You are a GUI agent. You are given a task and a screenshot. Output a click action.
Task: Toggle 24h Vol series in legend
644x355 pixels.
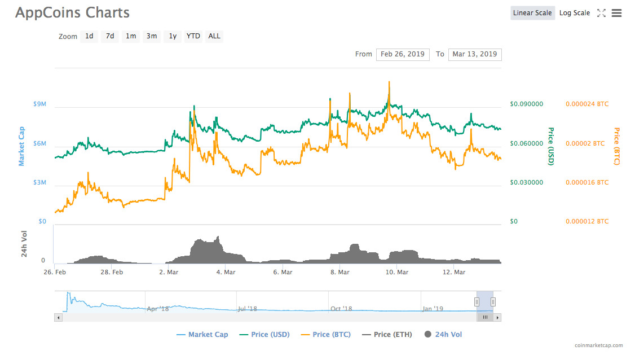click(443, 335)
